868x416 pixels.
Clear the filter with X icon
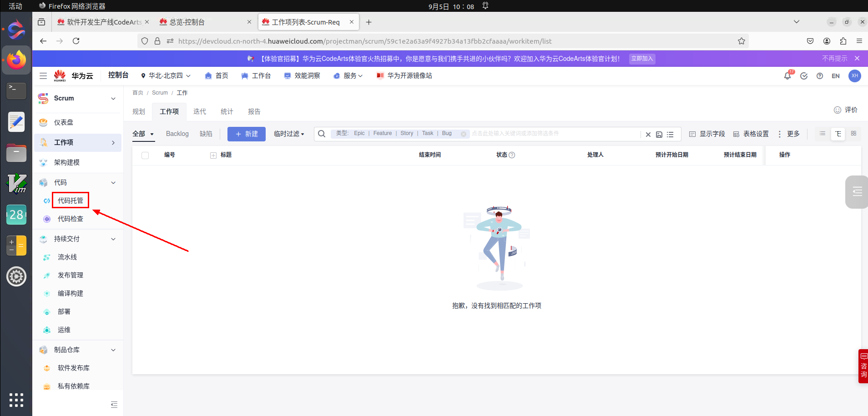click(648, 135)
